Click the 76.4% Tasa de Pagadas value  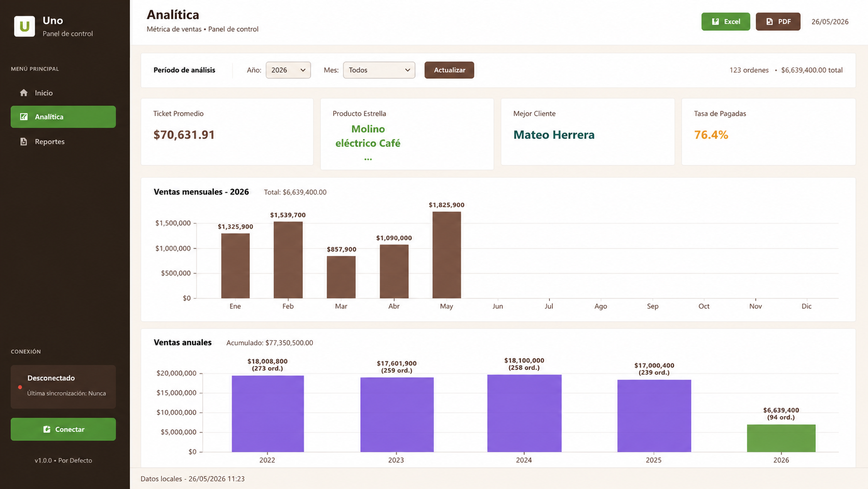(x=711, y=135)
